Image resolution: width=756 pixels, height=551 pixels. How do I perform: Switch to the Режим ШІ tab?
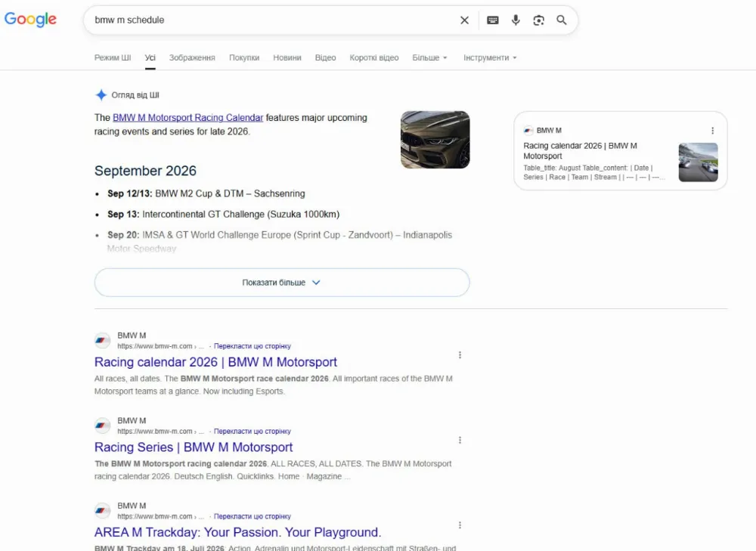[x=113, y=57]
